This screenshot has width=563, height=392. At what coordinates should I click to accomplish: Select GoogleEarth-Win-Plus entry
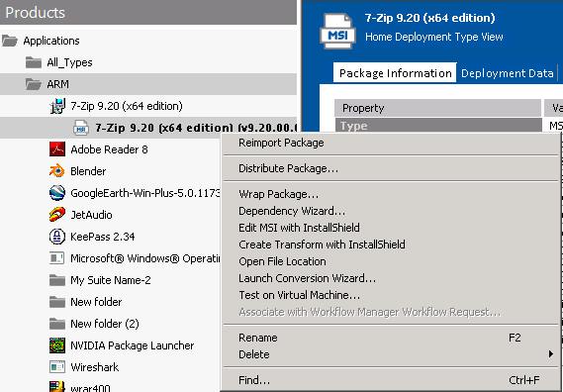tap(145, 193)
